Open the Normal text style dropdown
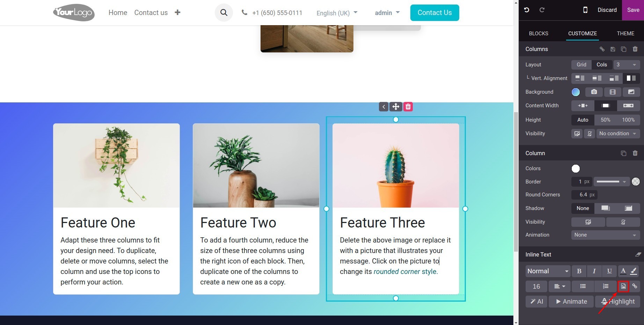This screenshot has height=325, width=644. click(548, 271)
